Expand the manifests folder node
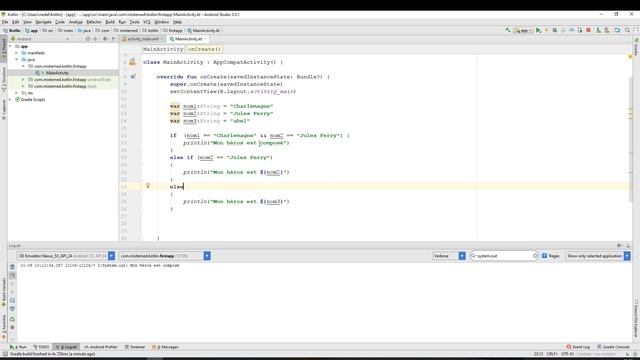Screen dimensions: 640x360 tap(17, 53)
